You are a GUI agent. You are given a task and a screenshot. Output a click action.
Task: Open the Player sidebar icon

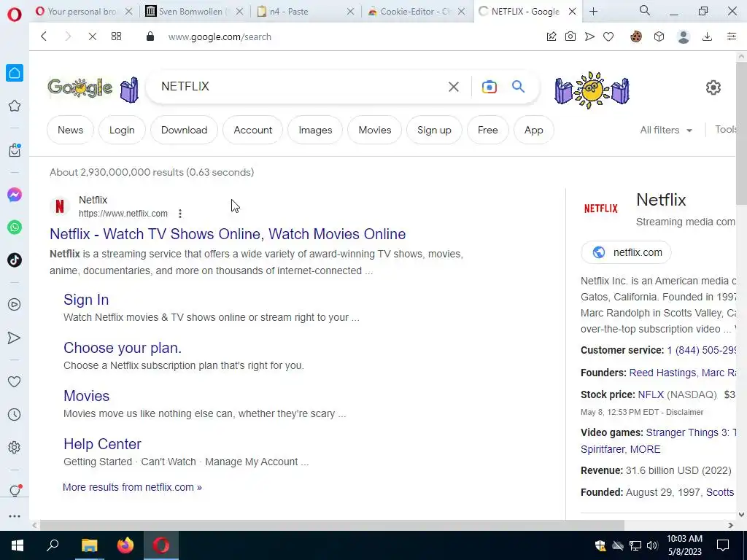15,305
